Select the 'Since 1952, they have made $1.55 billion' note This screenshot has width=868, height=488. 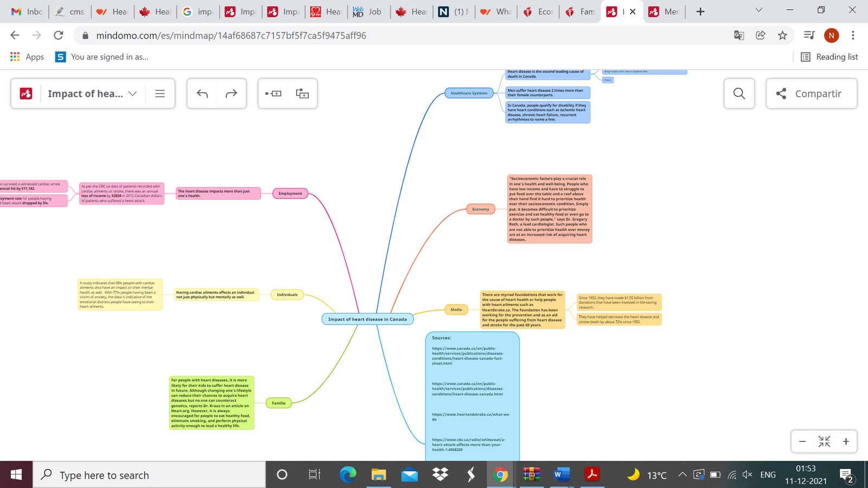click(619, 303)
